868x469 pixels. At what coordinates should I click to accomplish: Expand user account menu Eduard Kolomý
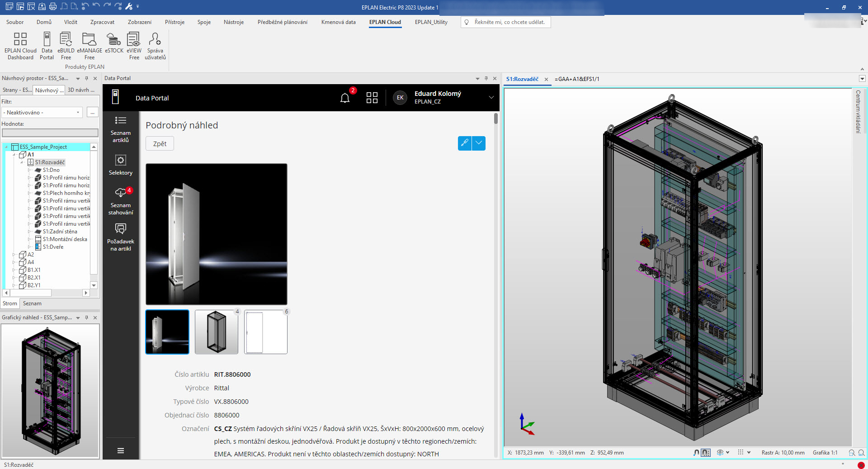coord(491,98)
